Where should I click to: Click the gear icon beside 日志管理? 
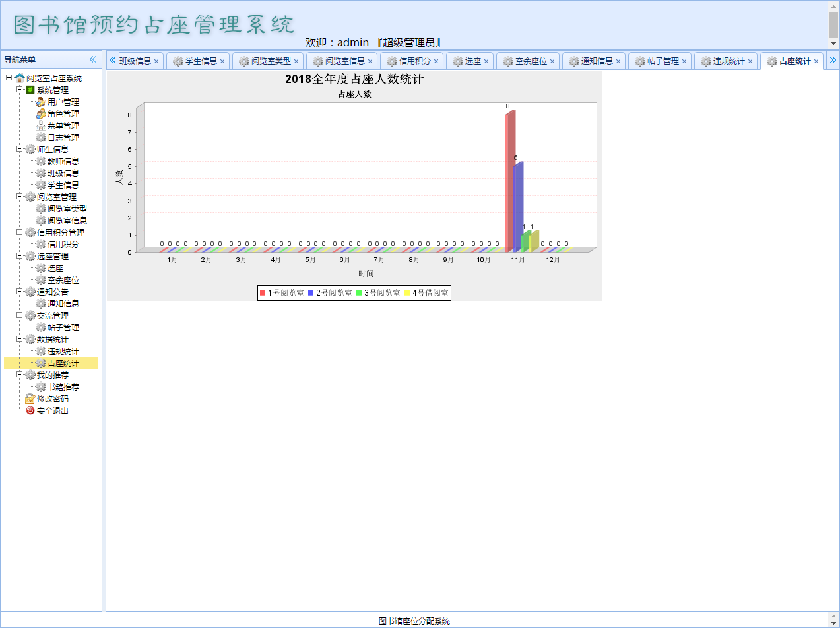[41, 137]
